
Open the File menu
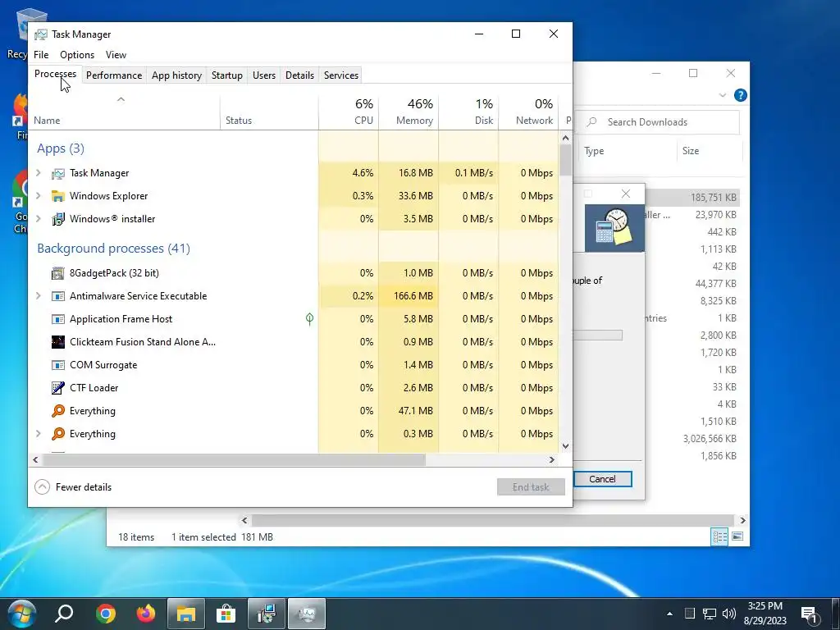[41, 55]
